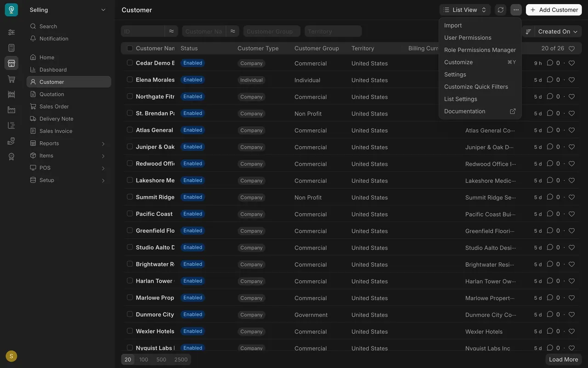The width and height of the screenshot is (588, 368).
Task: Open Role Permissions Manager menu entry
Action: [480, 50]
